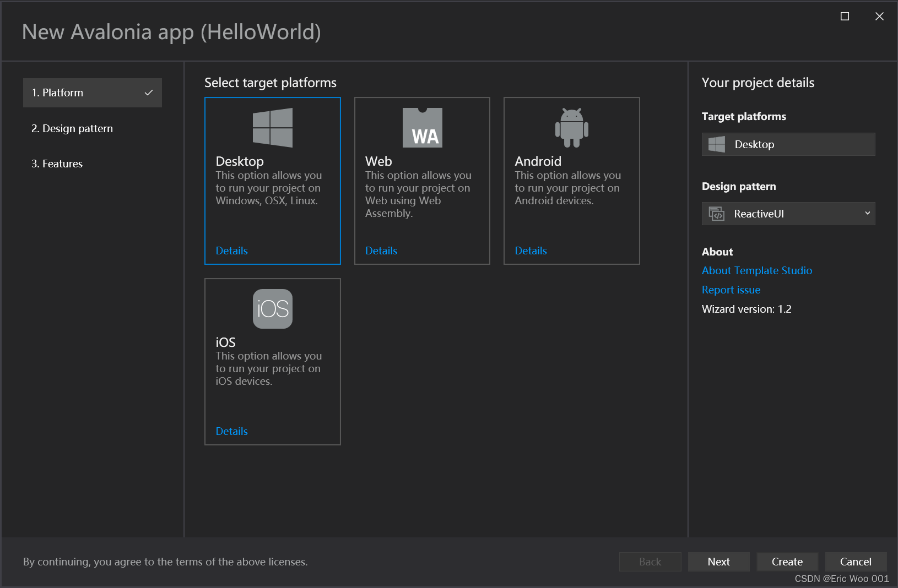Select the Android platform card
This screenshot has height=588, width=898.
tap(571, 181)
